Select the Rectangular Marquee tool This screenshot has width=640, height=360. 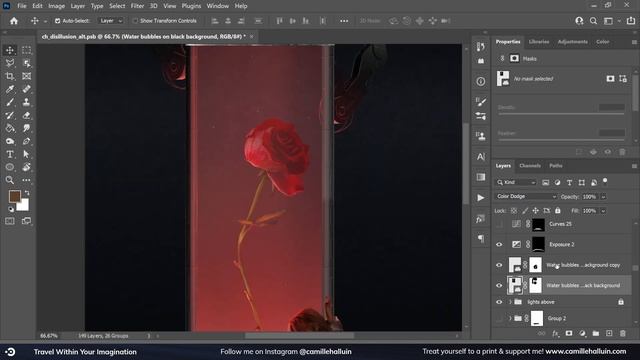[27, 50]
